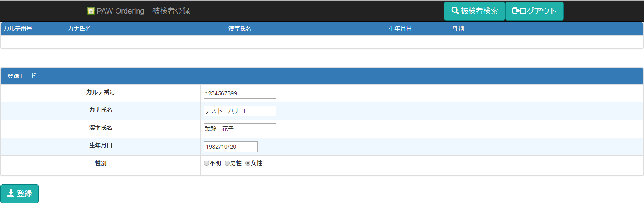644x209 pixels.
Task: Click the 生年月日 form label
Action: [101, 145]
